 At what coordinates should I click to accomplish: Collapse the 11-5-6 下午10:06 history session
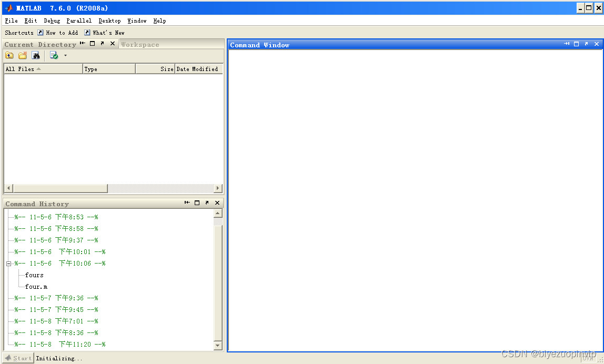click(8, 264)
